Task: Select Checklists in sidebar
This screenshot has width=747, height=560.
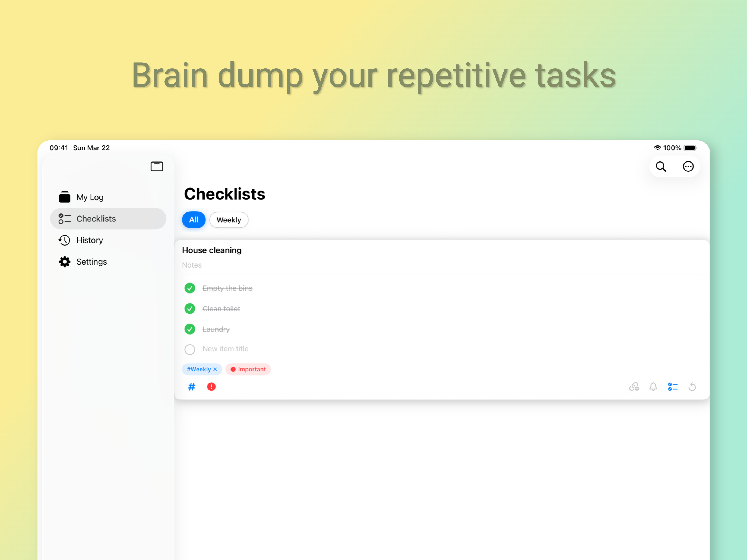Action: [x=108, y=219]
